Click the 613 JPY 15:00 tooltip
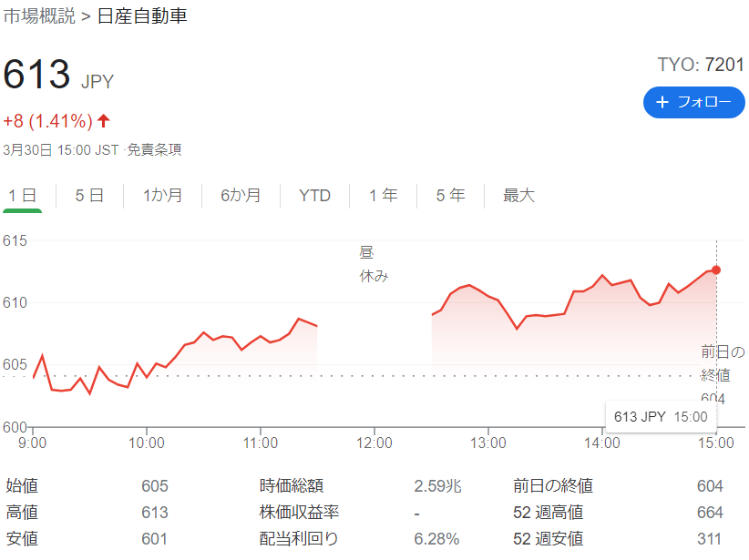The width and height of the screenshot is (749, 560). tap(661, 417)
